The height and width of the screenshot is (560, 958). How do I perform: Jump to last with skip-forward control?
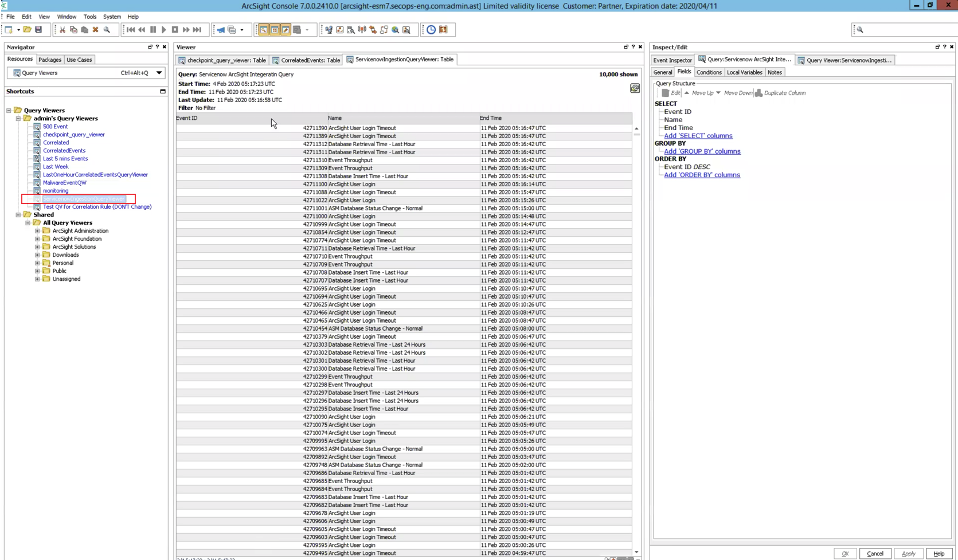197,30
